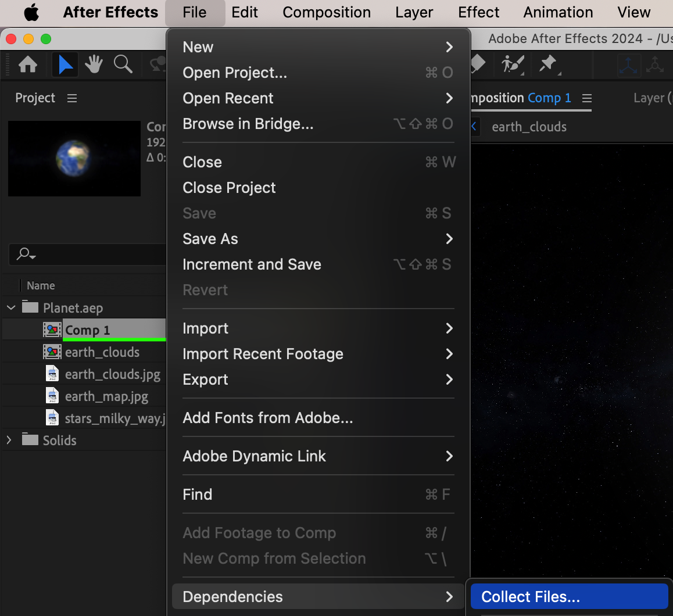This screenshot has width=673, height=616.
Task: Choose Close Project
Action: [318, 188]
